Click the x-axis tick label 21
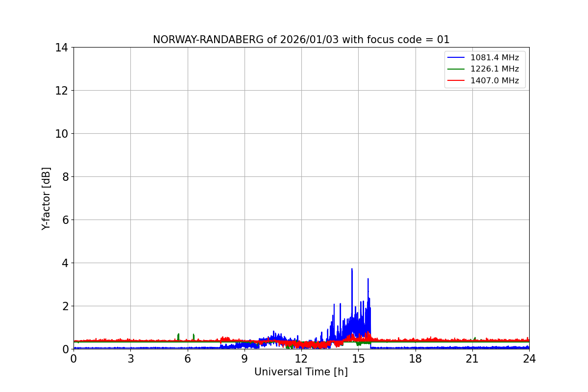Viewport: 588px width, 392px height. 472,359
